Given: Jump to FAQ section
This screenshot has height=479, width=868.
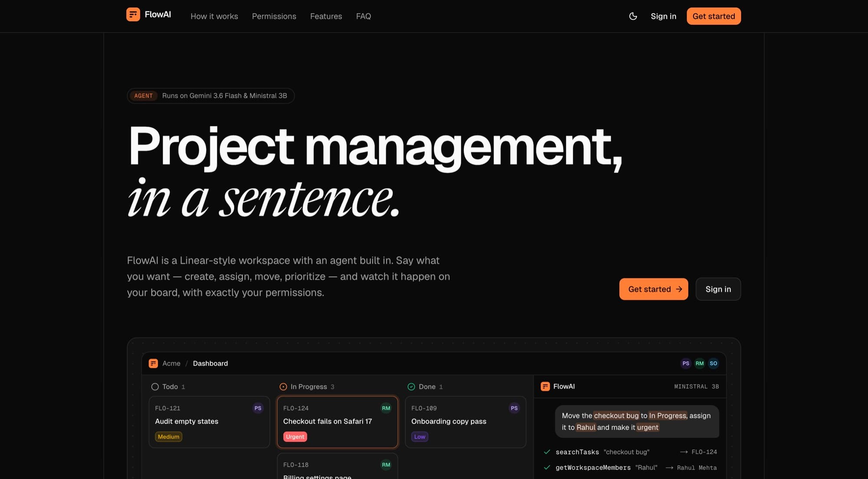Looking at the screenshot, I should point(363,16).
